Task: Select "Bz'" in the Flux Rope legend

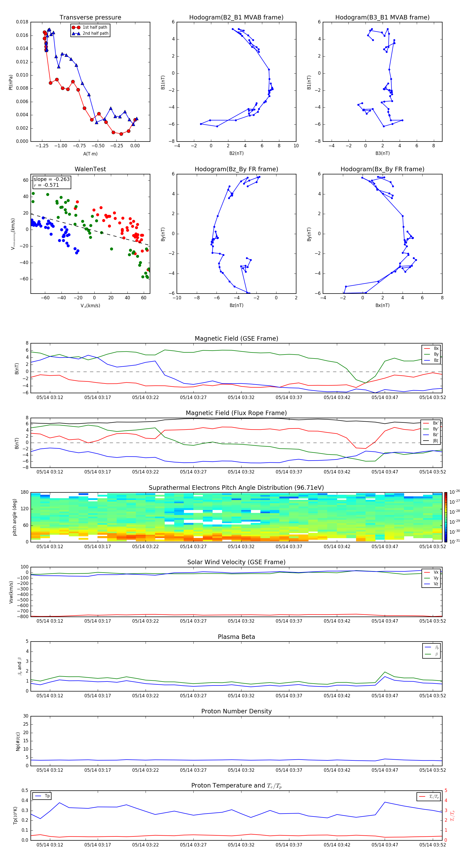Action: tap(431, 435)
